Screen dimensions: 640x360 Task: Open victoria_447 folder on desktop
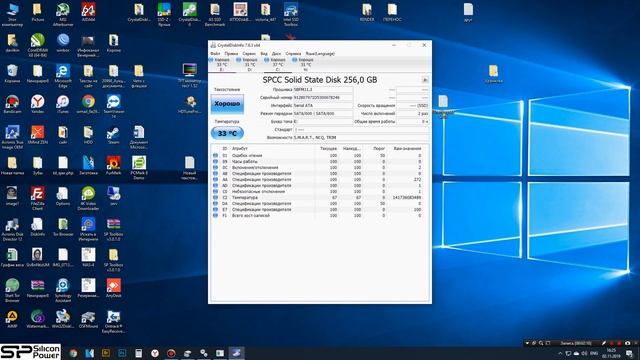click(x=265, y=12)
